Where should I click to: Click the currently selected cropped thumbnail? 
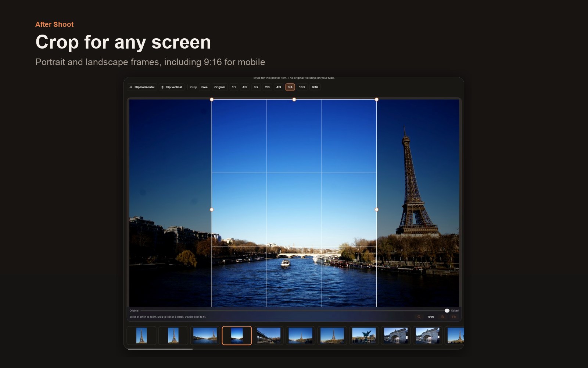coord(237,336)
